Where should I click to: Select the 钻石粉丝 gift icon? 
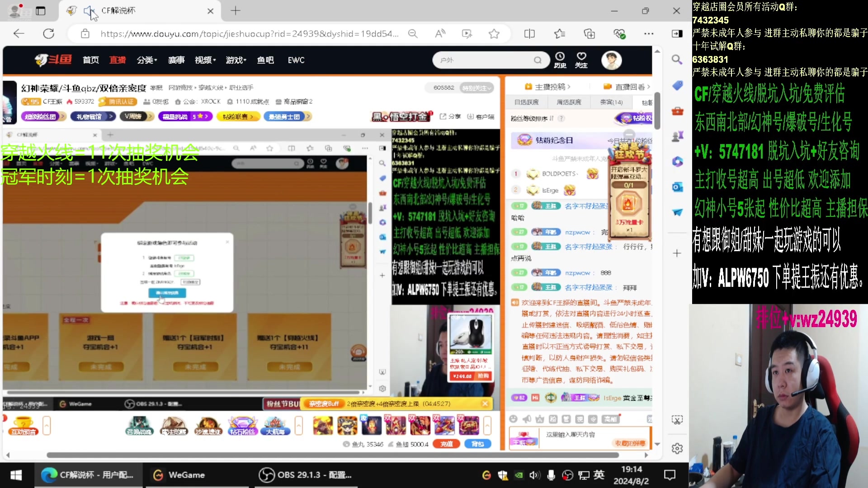click(242, 425)
